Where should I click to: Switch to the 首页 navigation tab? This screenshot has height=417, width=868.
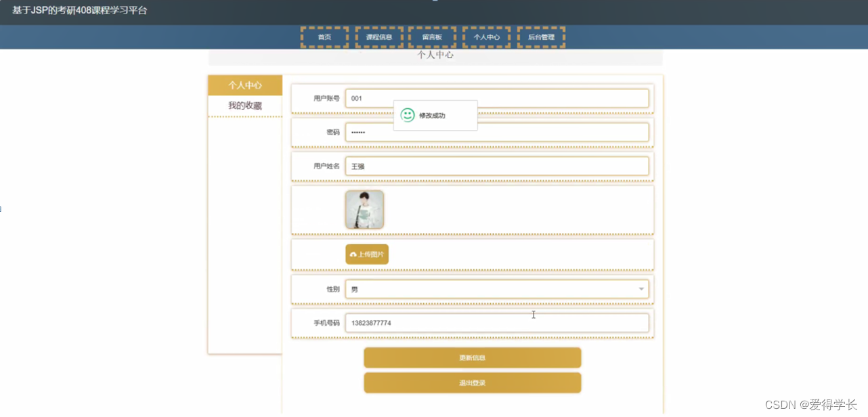pyautogui.click(x=324, y=37)
